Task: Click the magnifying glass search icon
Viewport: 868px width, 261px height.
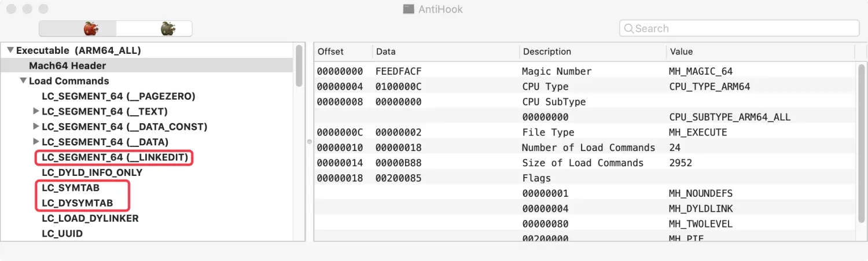Action: pyautogui.click(x=628, y=28)
